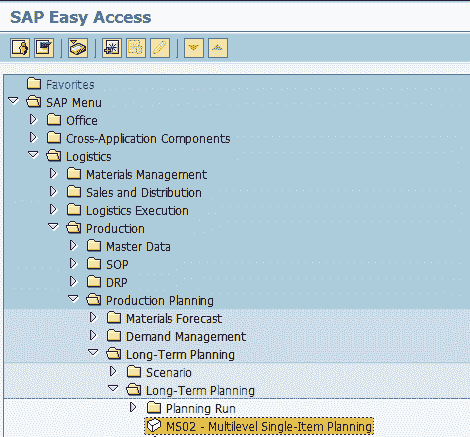Image resolution: width=470 pixels, height=437 pixels.
Task: Collapse the SAP Menu node
Action: (x=13, y=100)
